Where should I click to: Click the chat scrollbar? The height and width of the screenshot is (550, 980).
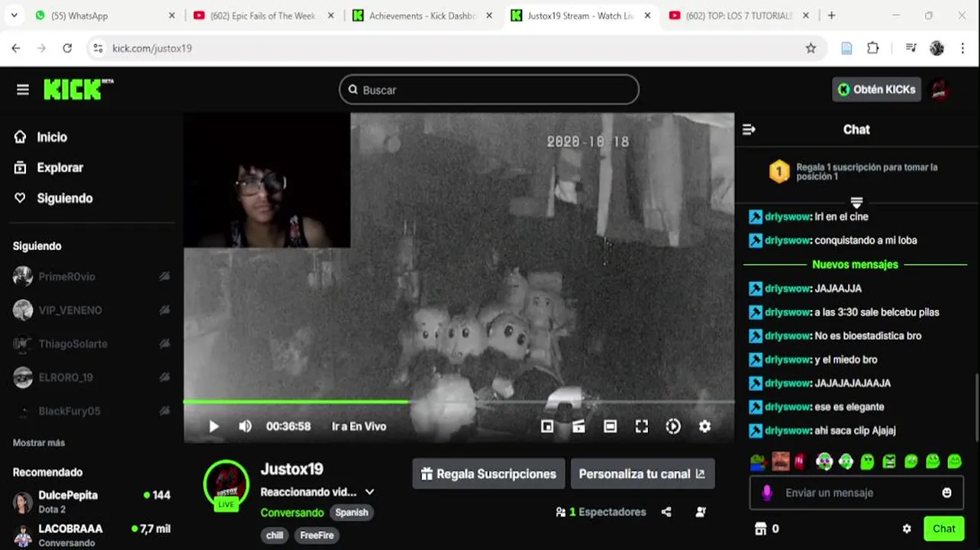coord(975,406)
